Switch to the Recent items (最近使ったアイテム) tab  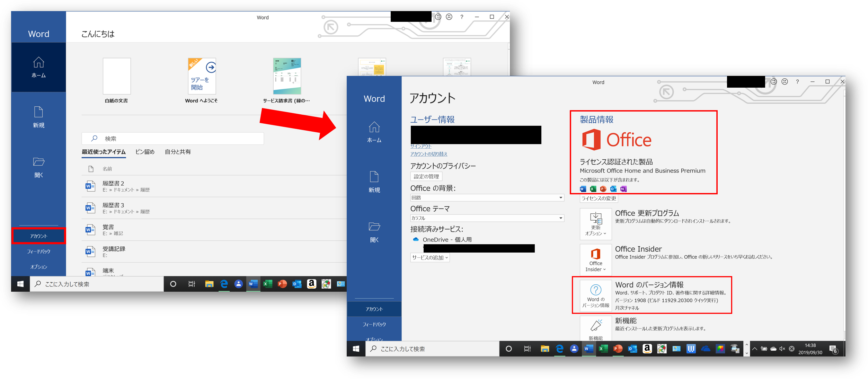pyautogui.click(x=104, y=152)
